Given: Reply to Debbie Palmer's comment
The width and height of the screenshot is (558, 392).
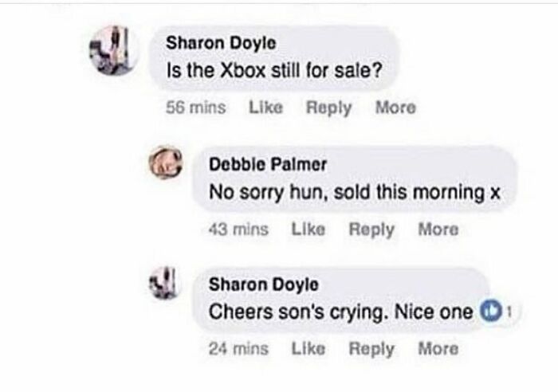Looking at the screenshot, I should 371,229.
